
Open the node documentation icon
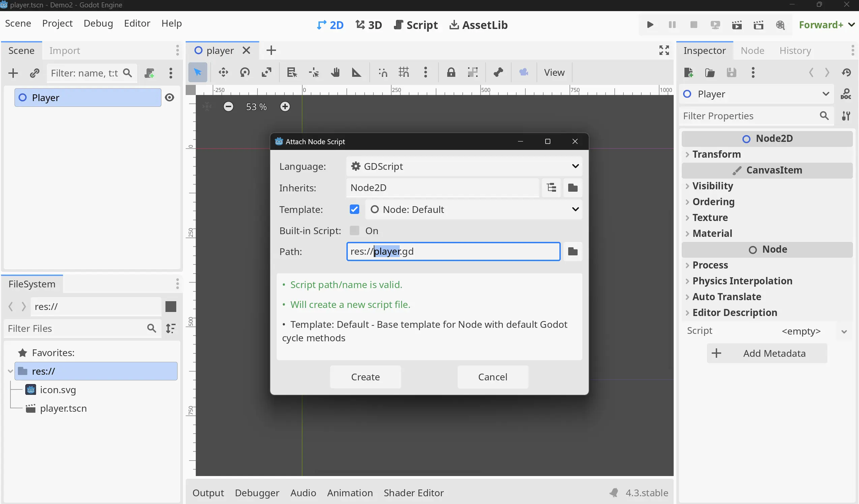click(846, 94)
